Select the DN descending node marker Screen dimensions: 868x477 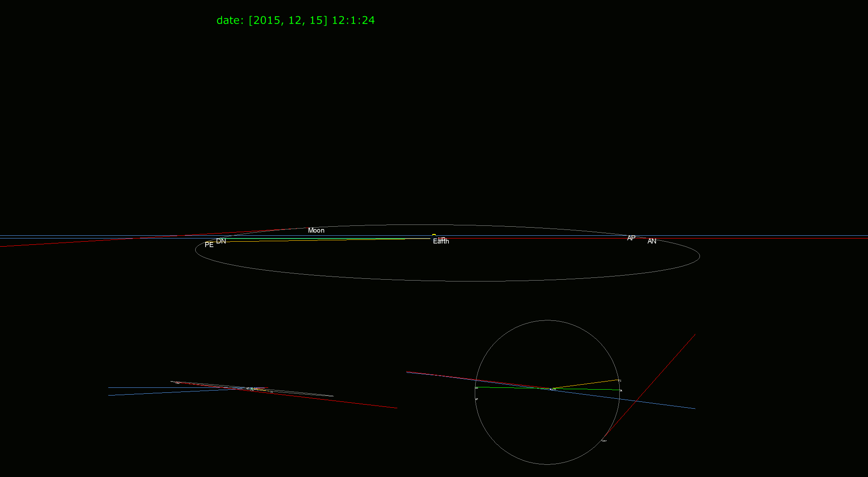coord(221,241)
